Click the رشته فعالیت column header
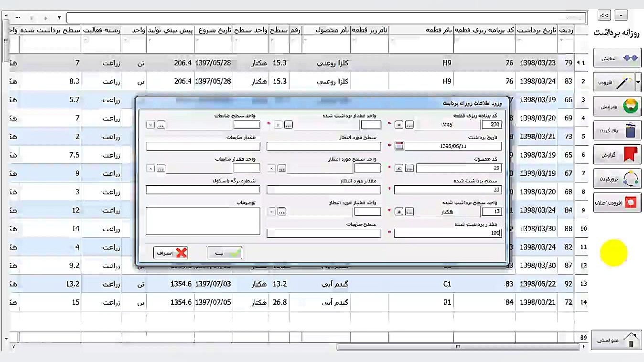 point(102,30)
